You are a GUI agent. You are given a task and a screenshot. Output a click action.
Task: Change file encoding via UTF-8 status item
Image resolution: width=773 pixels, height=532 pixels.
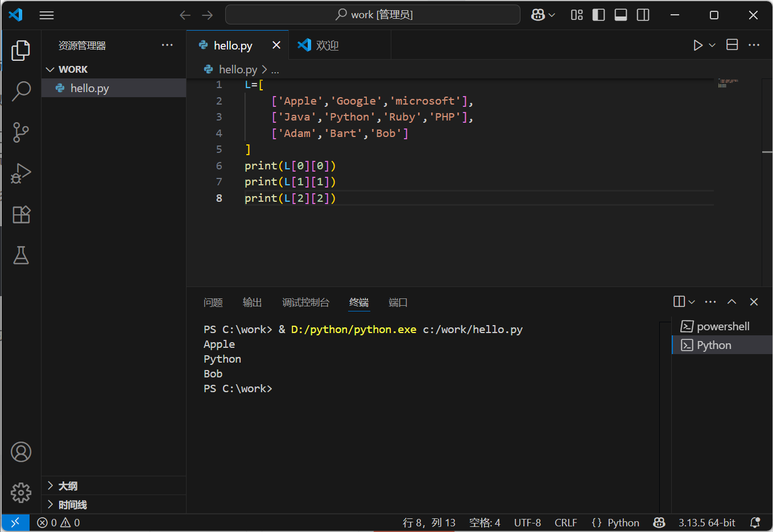coord(527,522)
